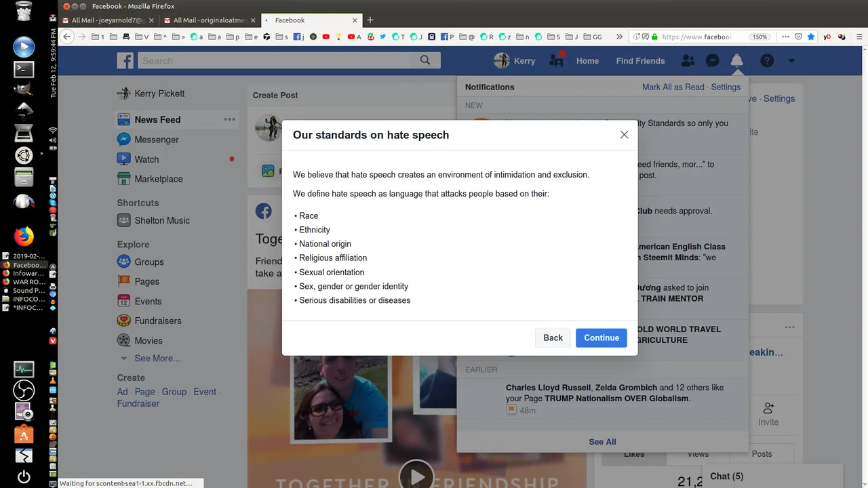Open Kerry profile from top bar
868x488 pixels.
click(515, 60)
